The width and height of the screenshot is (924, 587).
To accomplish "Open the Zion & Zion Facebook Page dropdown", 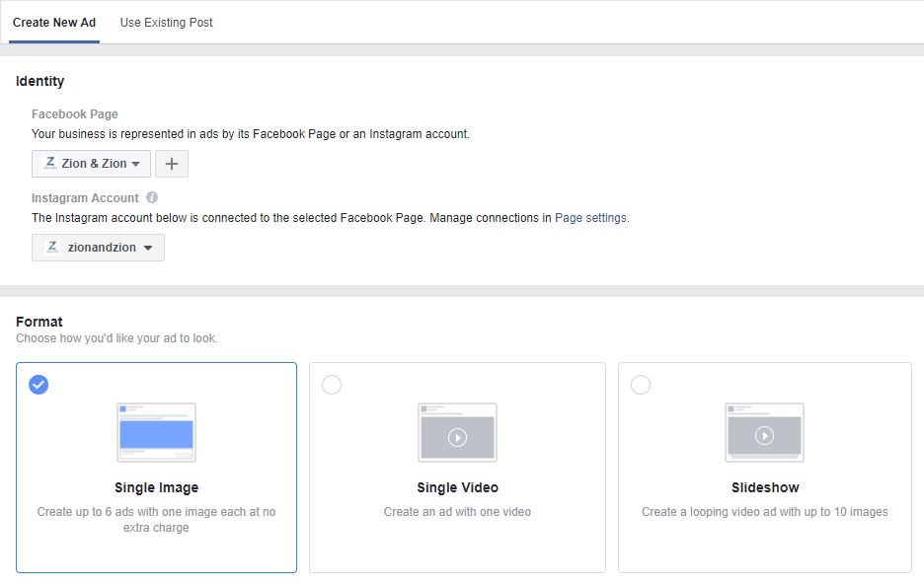I will [91, 164].
